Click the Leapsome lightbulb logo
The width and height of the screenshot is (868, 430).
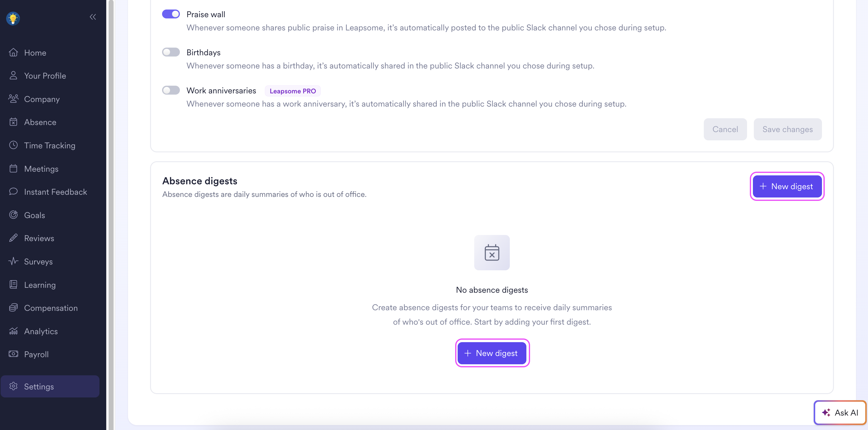tap(13, 18)
